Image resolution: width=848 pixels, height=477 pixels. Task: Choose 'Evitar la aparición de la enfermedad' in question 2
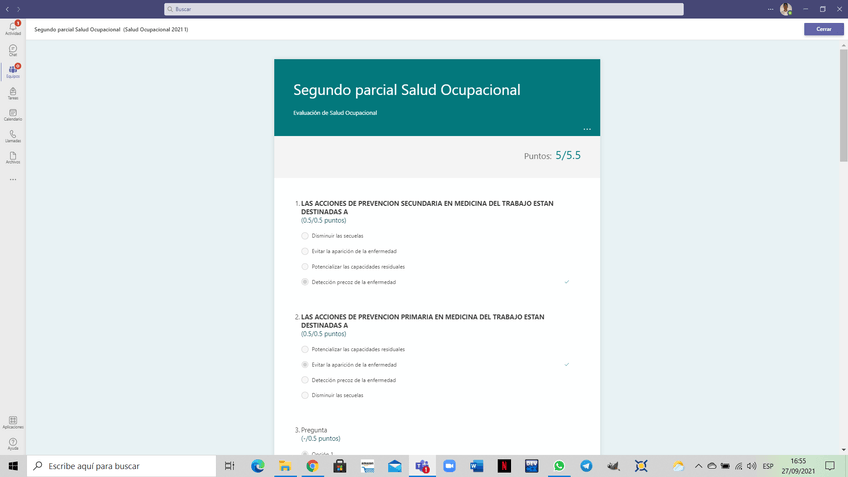305,365
